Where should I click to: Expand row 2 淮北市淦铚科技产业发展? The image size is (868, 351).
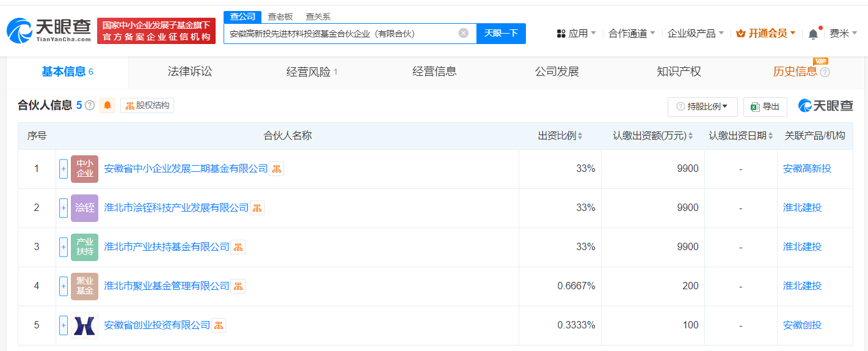click(x=64, y=208)
